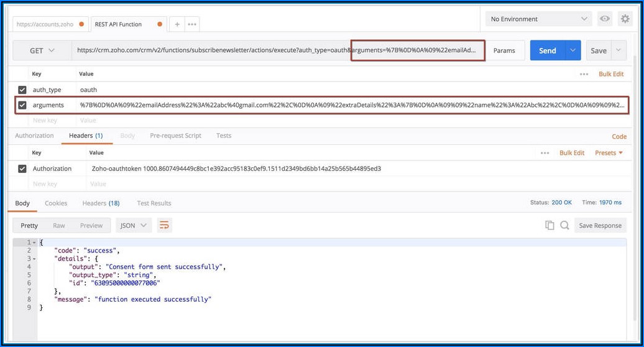Open tab options three-dots menu
Viewport: 644px width, 347px height.
[x=192, y=24]
